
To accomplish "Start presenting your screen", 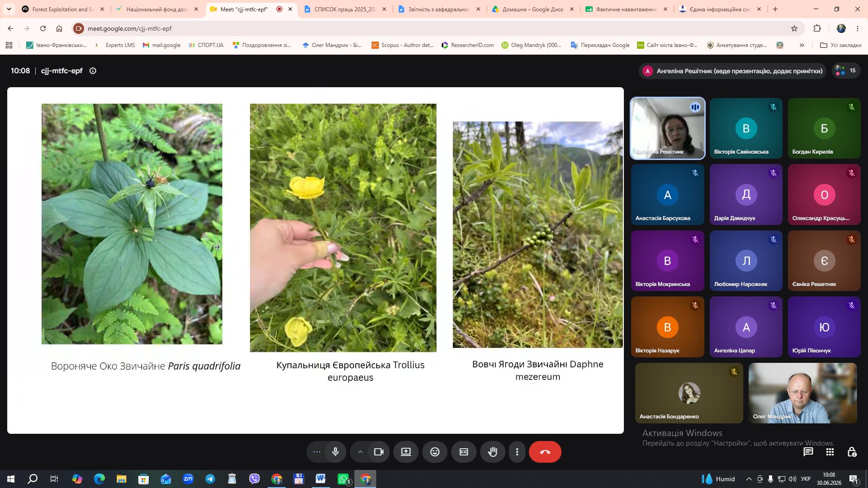I will [x=406, y=452].
